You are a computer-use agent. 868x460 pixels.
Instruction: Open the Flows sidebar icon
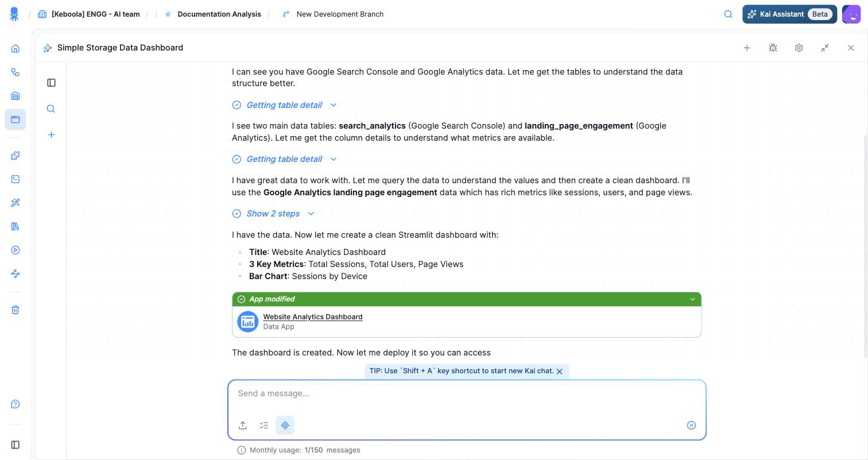tap(15, 72)
